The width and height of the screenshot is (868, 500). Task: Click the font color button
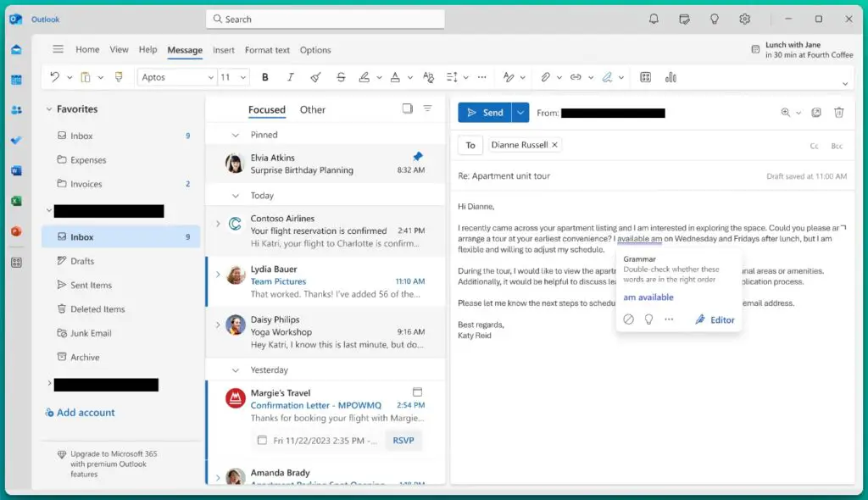click(x=394, y=77)
